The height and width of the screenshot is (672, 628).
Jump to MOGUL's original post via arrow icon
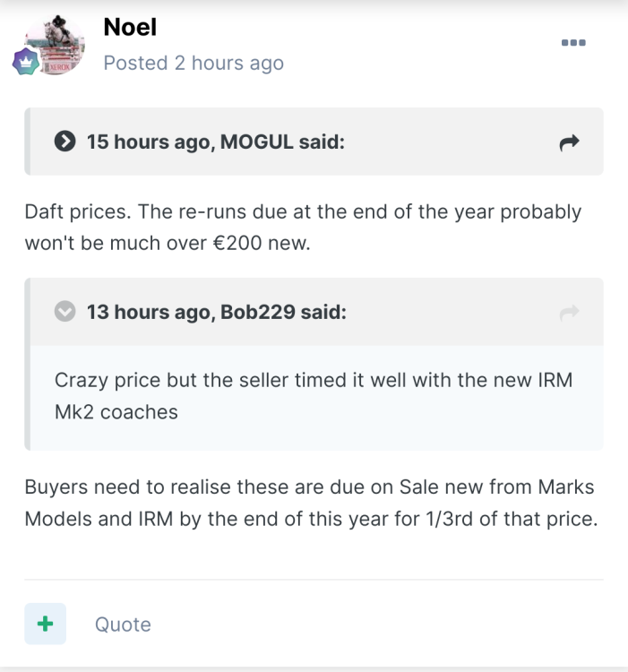[569, 142]
